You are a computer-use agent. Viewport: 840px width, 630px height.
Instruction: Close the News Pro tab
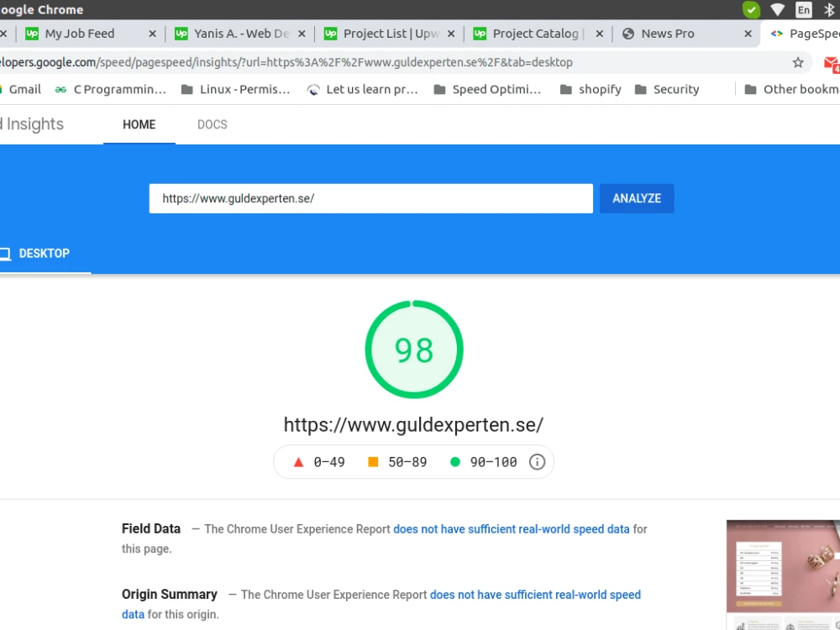click(x=748, y=34)
